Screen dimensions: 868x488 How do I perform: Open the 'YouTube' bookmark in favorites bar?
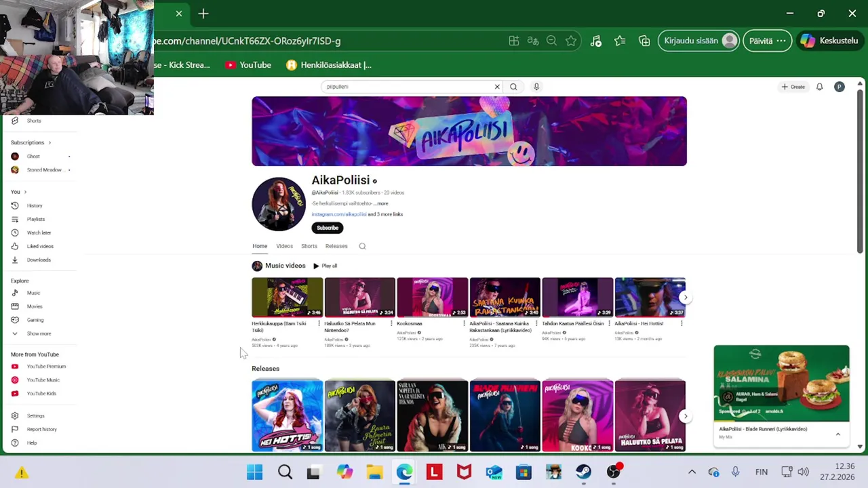(248, 65)
